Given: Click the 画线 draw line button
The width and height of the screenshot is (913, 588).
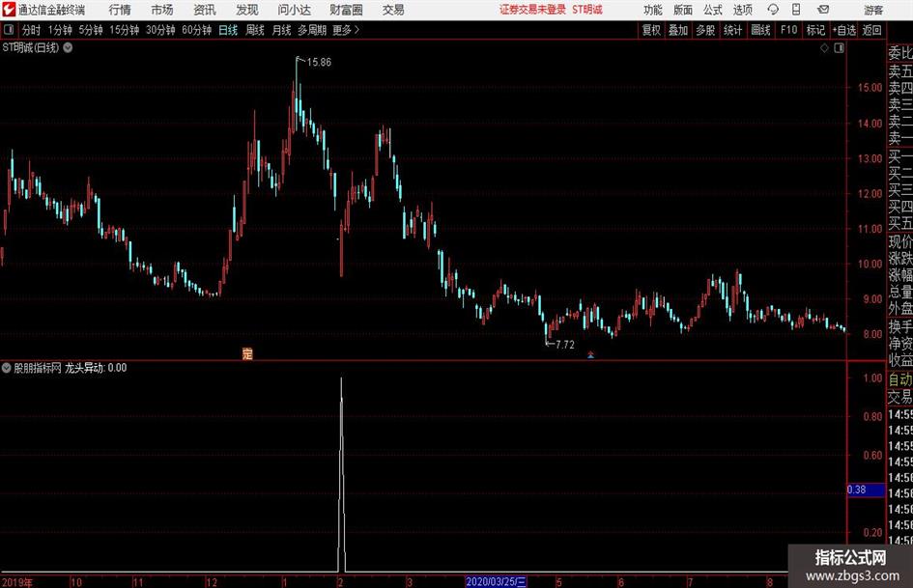Looking at the screenshot, I should 761,30.
